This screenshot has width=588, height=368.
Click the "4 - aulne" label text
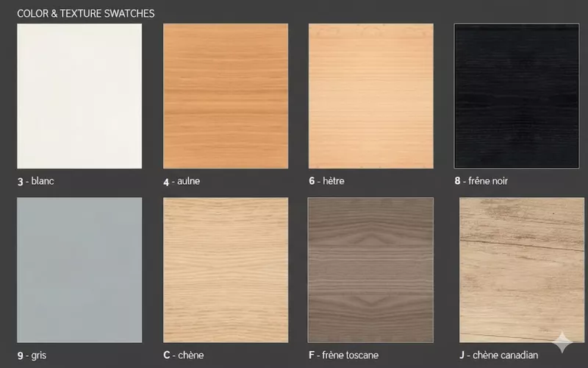pos(182,181)
